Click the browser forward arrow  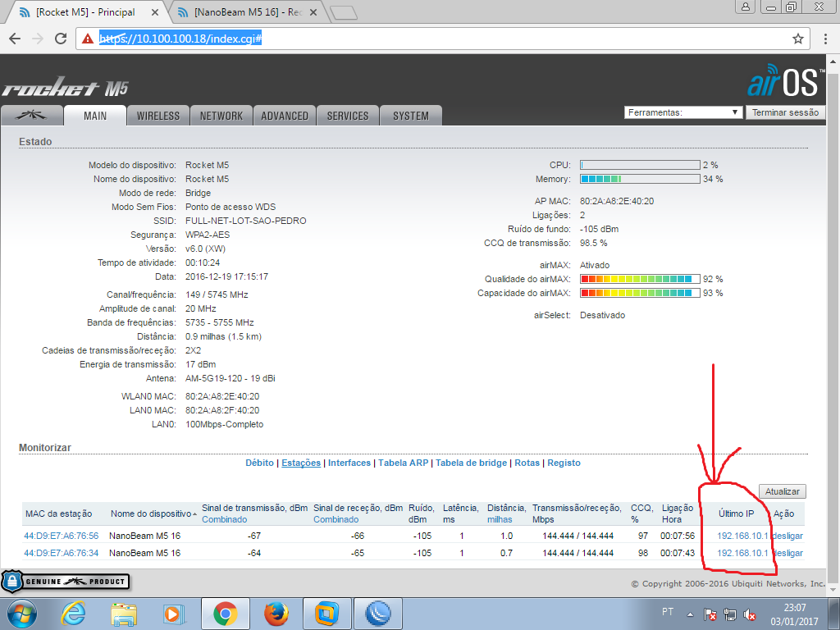click(x=38, y=39)
